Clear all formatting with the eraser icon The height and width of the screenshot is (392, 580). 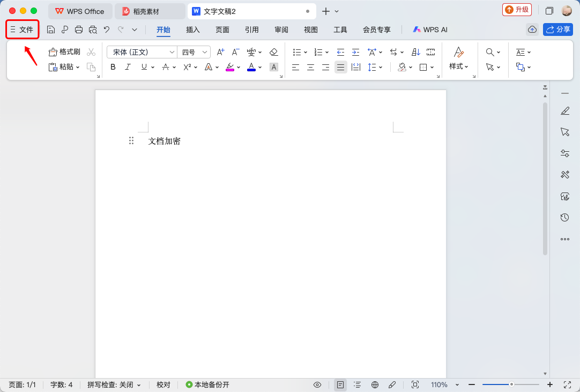pyautogui.click(x=273, y=51)
